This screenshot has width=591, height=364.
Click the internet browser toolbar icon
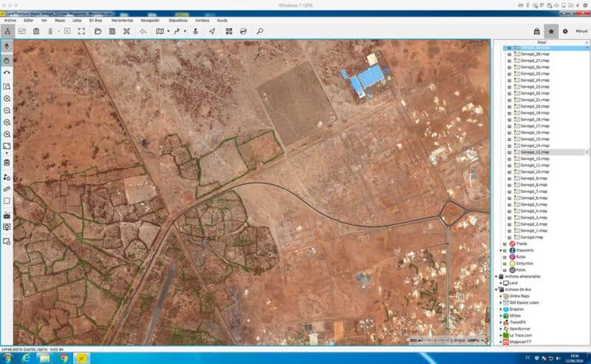click(243, 31)
